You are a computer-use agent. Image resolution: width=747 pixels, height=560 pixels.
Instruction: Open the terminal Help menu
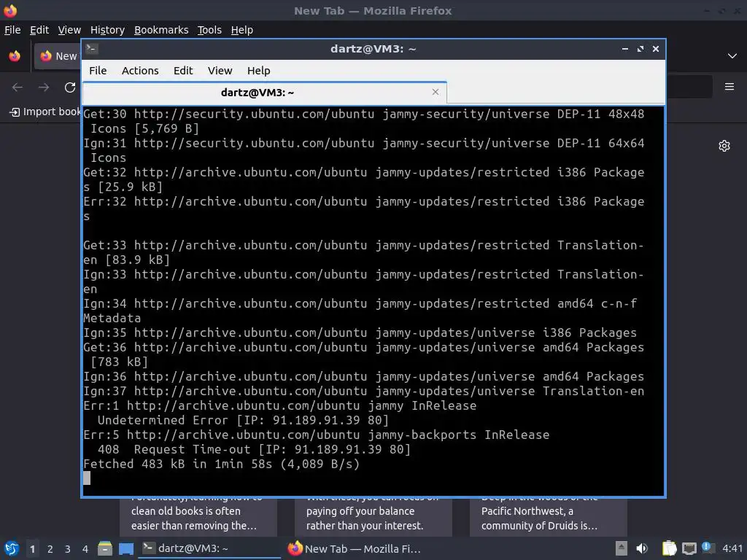click(259, 71)
